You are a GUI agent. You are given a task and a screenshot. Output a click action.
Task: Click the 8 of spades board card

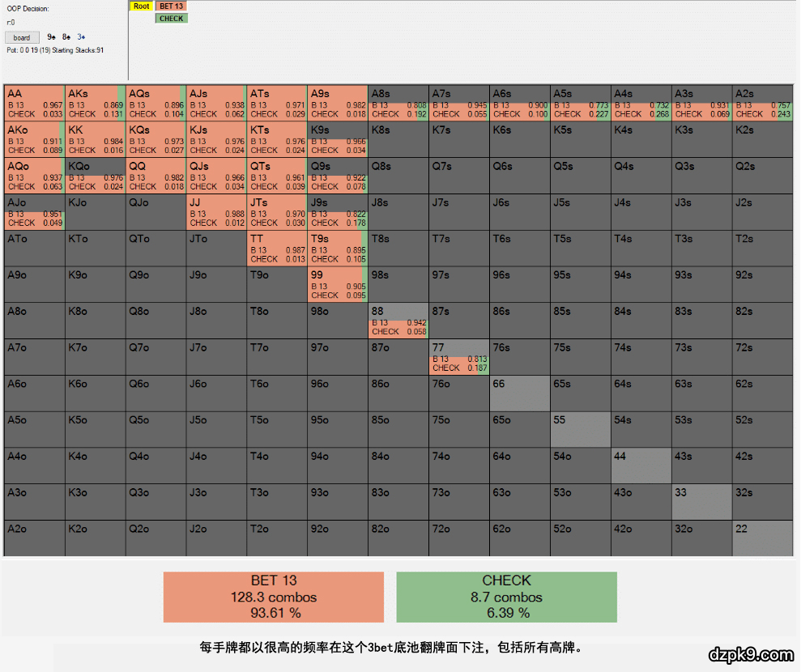(66, 37)
